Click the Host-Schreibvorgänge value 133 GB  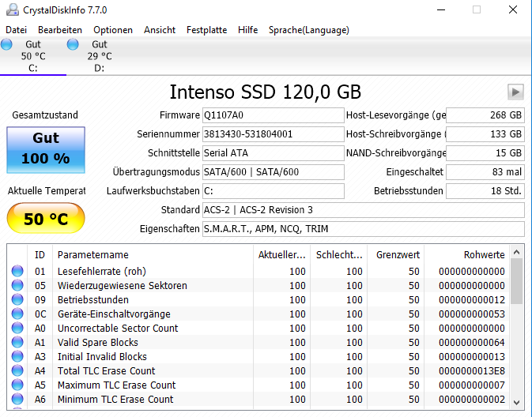[x=485, y=134]
